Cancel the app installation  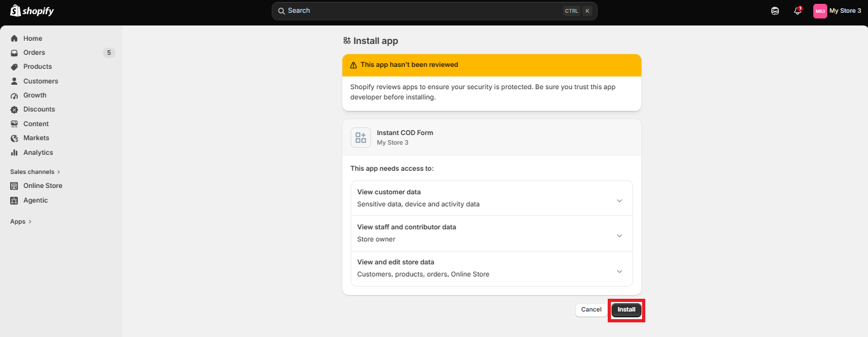pos(591,310)
